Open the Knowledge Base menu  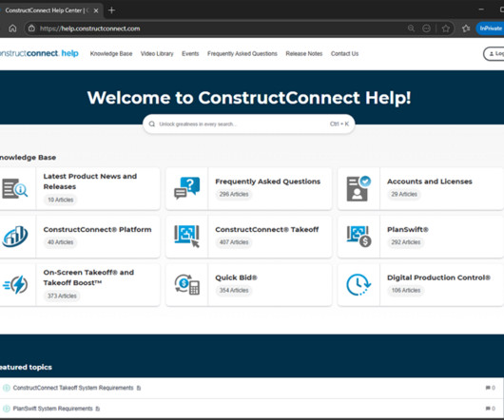(x=111, y=53)
